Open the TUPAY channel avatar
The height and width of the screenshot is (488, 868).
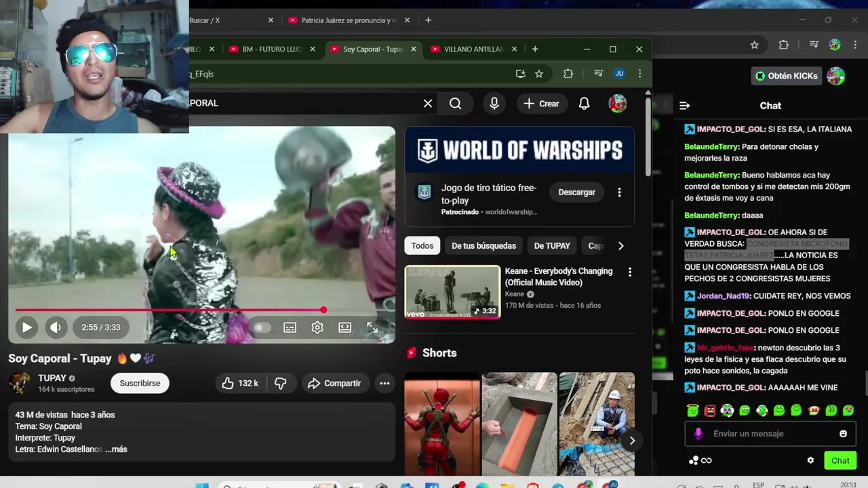[x=19, y=383]
